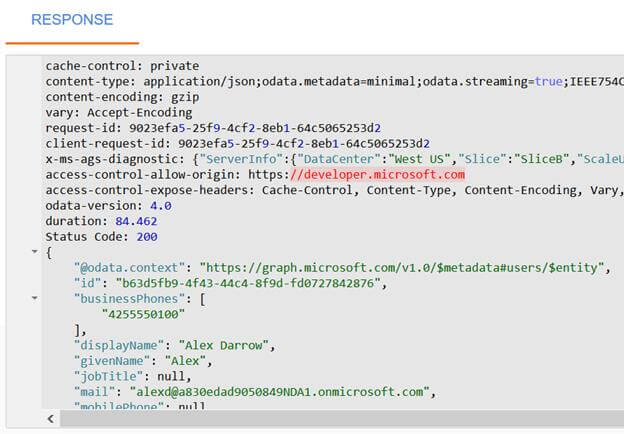Viewport: 624px width, 434px height.
Task: Collapse the businessPhones array fold arrow
Action: click(x=36, y=298)
